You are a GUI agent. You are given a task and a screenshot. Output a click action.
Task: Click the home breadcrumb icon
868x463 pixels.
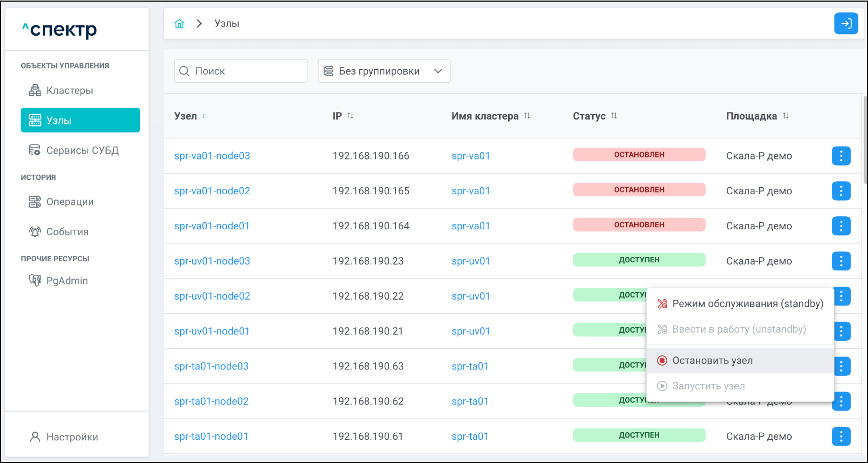click(x=180, y=24)
